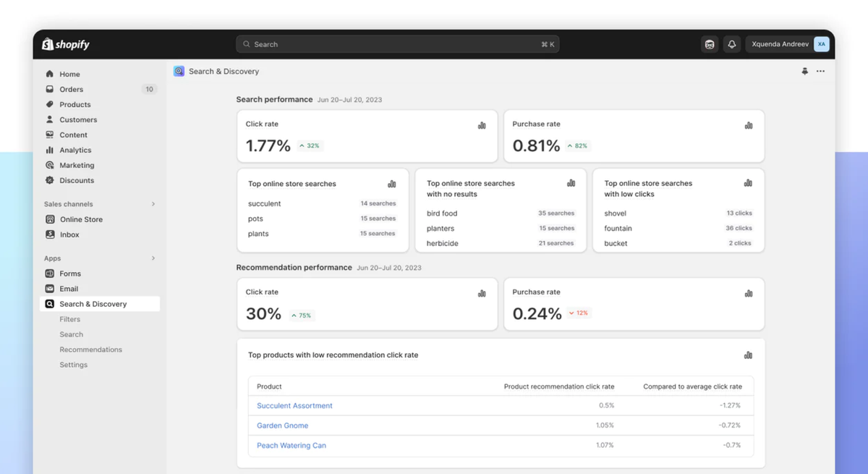View the Top online store searches chart
Screen dimensions: 868x474
[392, 184]
